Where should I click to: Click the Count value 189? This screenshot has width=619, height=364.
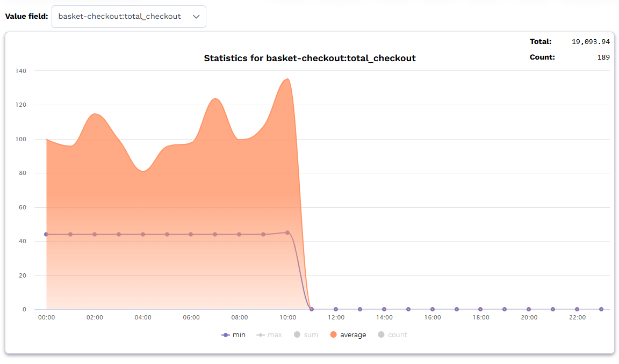pyautogui.click(x=603, y=57)
